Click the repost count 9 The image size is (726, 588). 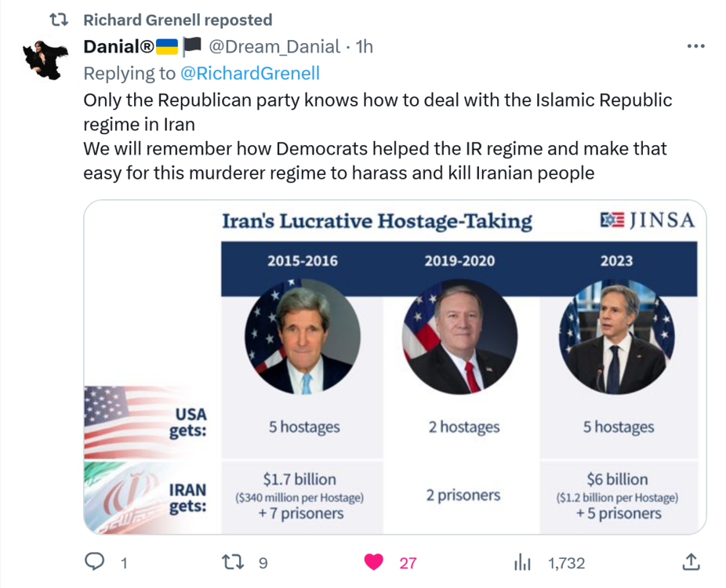263,563
